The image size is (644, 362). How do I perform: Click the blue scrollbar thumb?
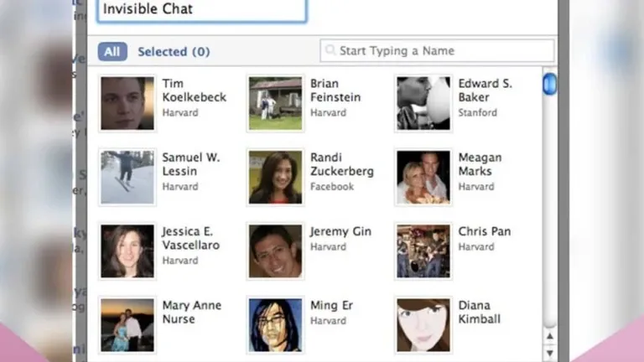[x=549, y=84]
